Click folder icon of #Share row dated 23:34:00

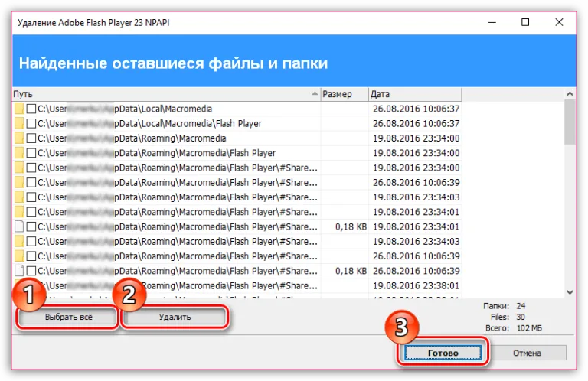pos(19,168)
